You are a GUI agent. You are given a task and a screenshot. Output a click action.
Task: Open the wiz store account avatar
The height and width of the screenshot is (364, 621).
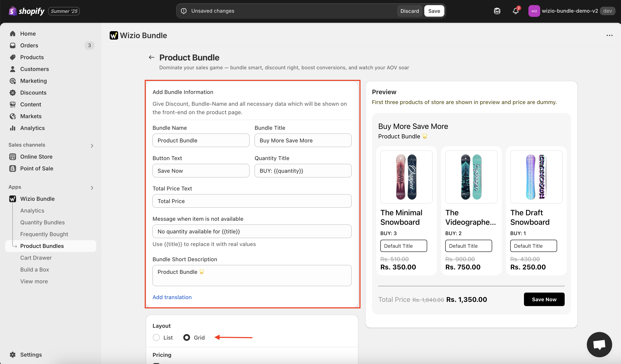(x=534, y=11)
